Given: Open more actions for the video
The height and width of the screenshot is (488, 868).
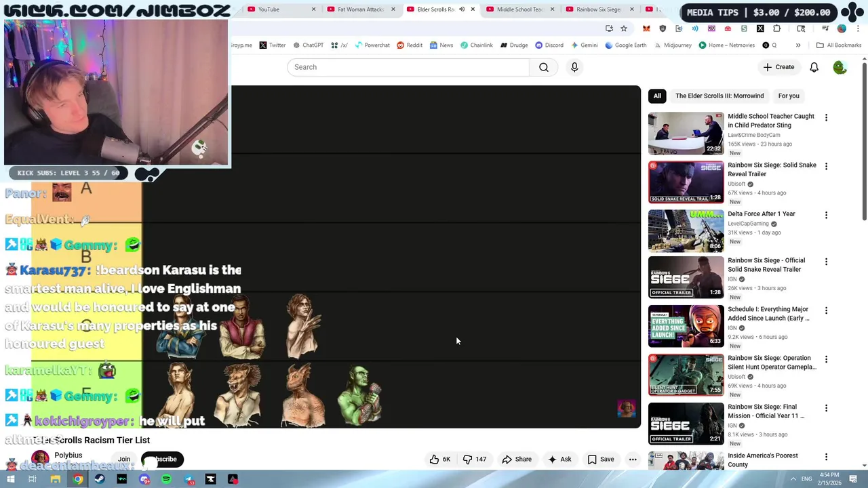Looking at the screenshot, I should (x=633, y=459).
